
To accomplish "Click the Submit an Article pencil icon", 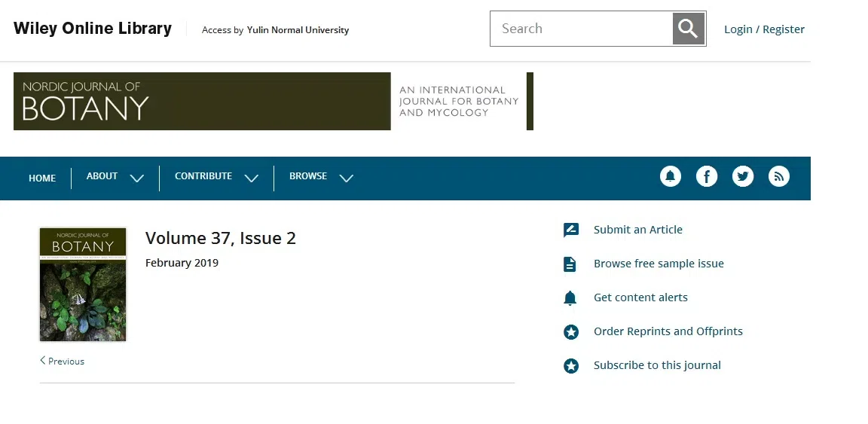I will 571,230.
